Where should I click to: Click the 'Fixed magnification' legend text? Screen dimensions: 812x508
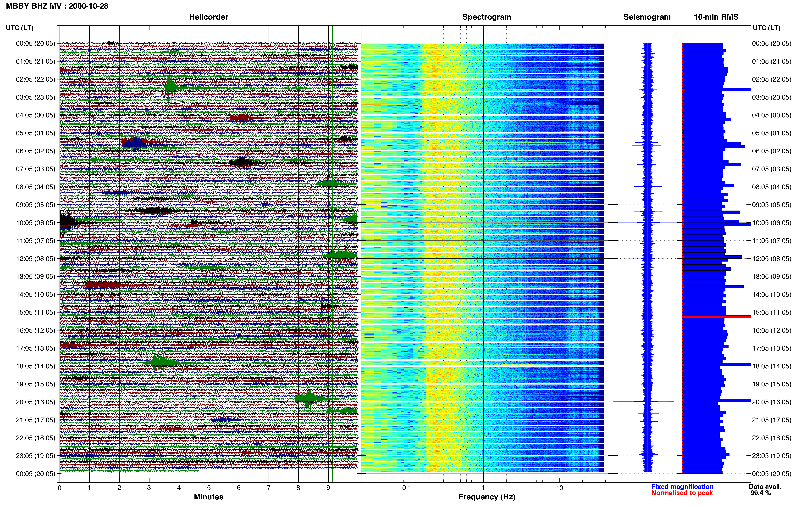[682, 486]
